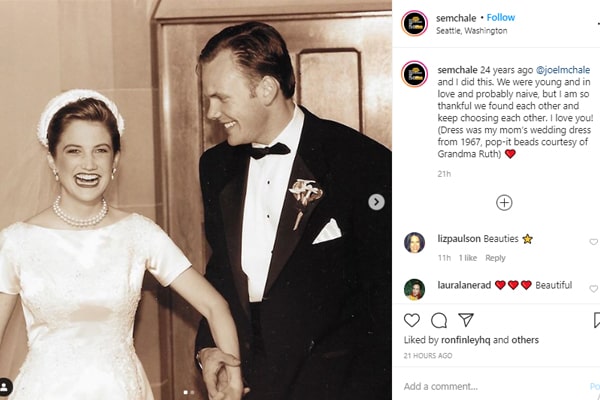Save the post with the bookmark icon

pos(596,320)
